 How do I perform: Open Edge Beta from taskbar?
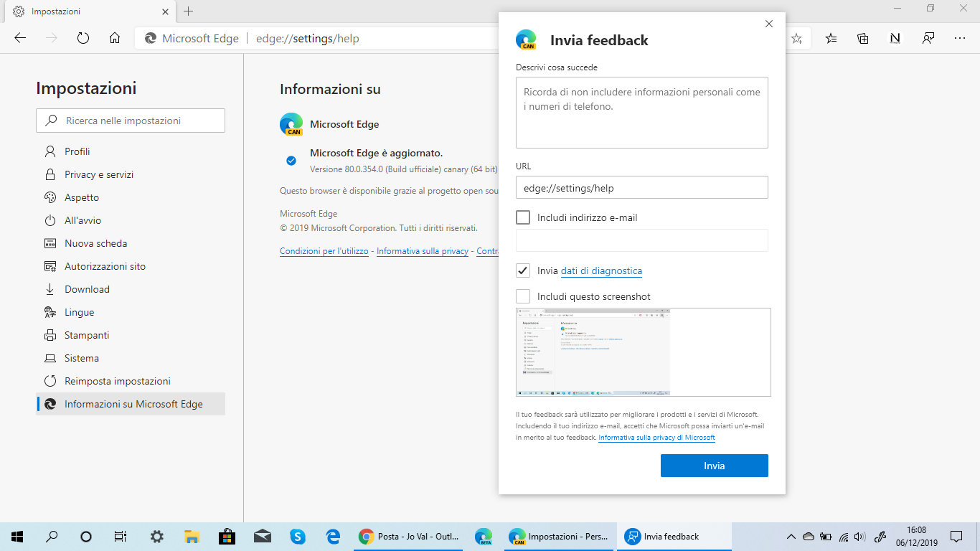[484, 536]
